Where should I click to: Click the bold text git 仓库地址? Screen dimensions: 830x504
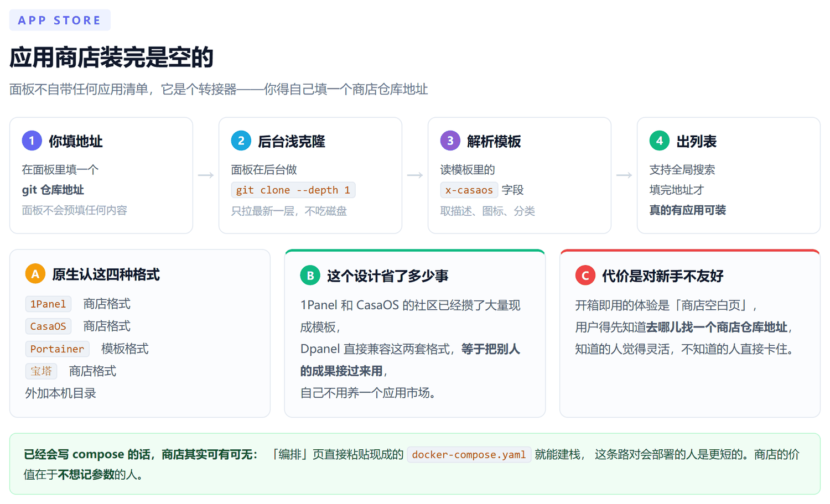point(53,190)
